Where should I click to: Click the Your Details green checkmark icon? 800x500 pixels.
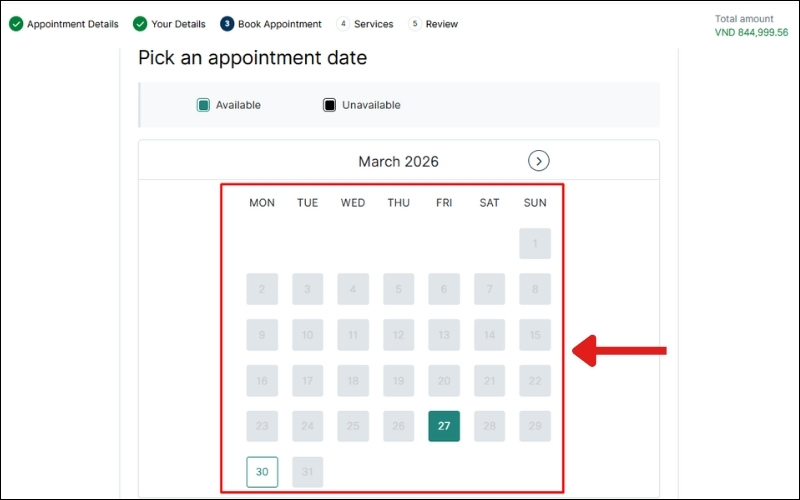140,24
